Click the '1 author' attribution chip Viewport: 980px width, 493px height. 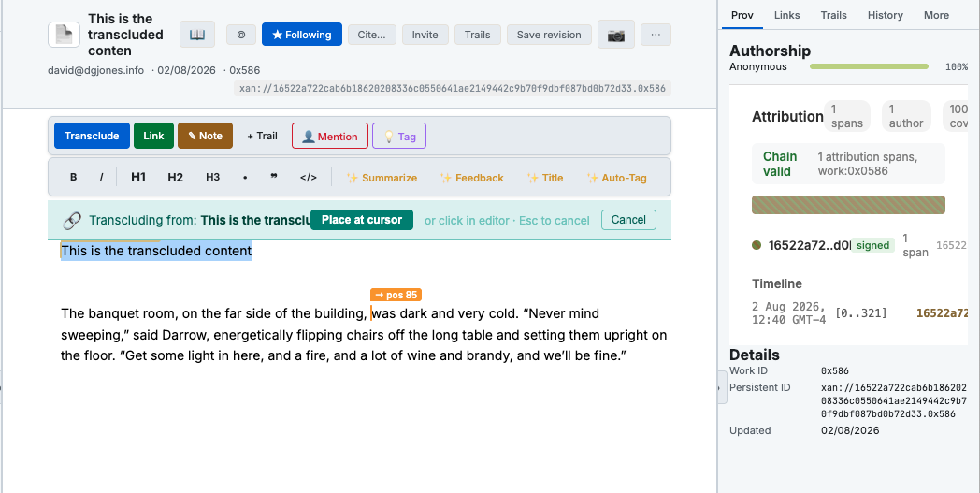point(905,116)
